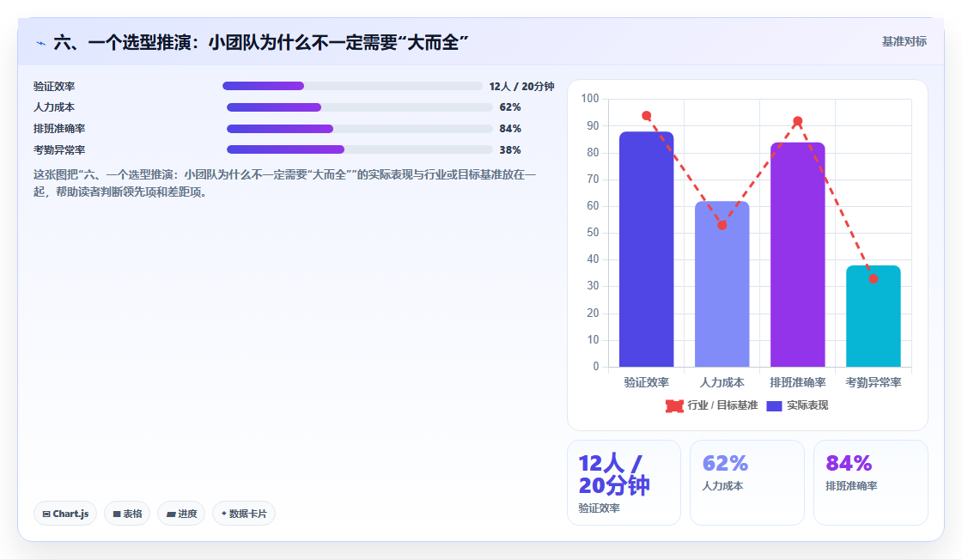Click the Chart.js tag chip
Viewport: 962px width, 560px height.
65,514
